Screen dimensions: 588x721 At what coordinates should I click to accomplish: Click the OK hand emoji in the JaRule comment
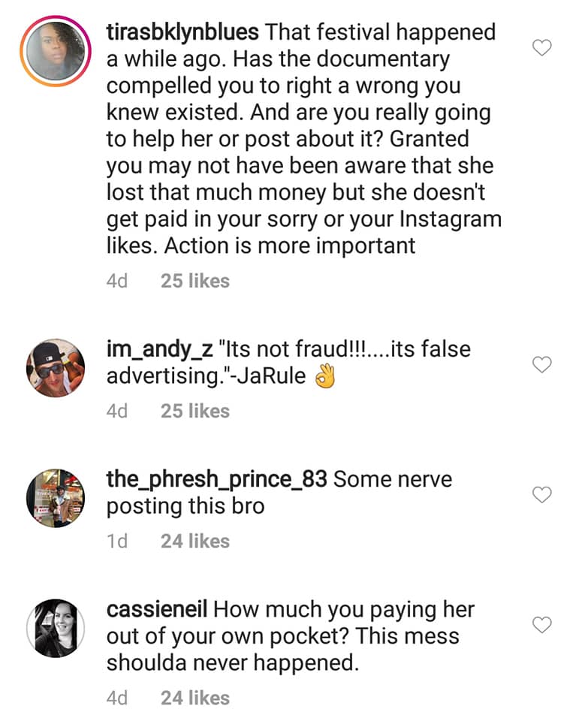click(324, 377)
